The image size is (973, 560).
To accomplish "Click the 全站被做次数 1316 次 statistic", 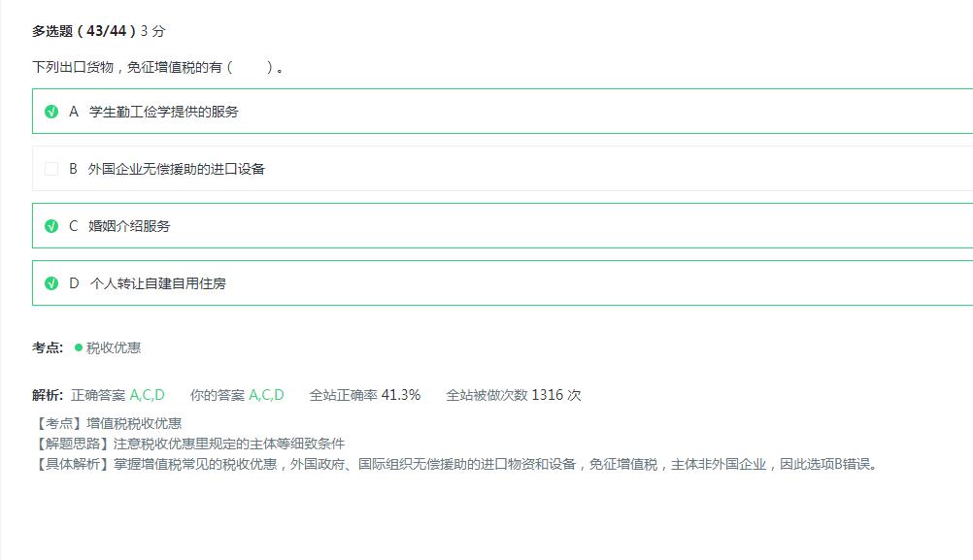I will click(x=514, y=395).
